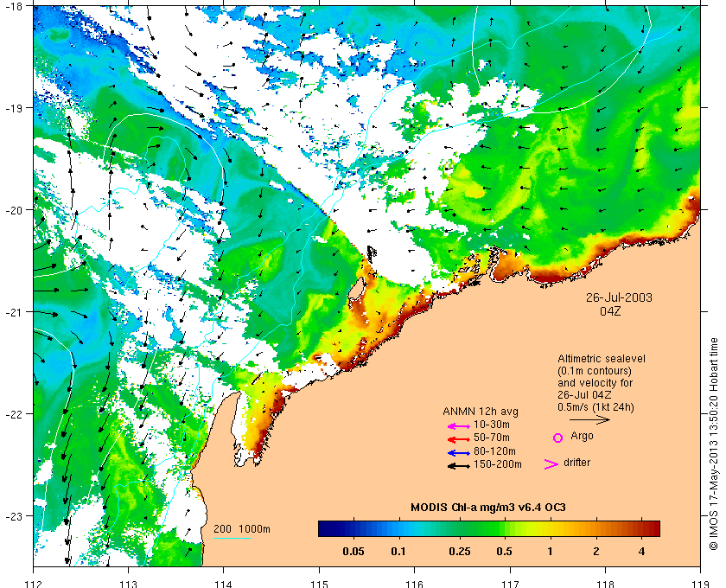Click the '80-120m' depth label

tap(494, 451)
